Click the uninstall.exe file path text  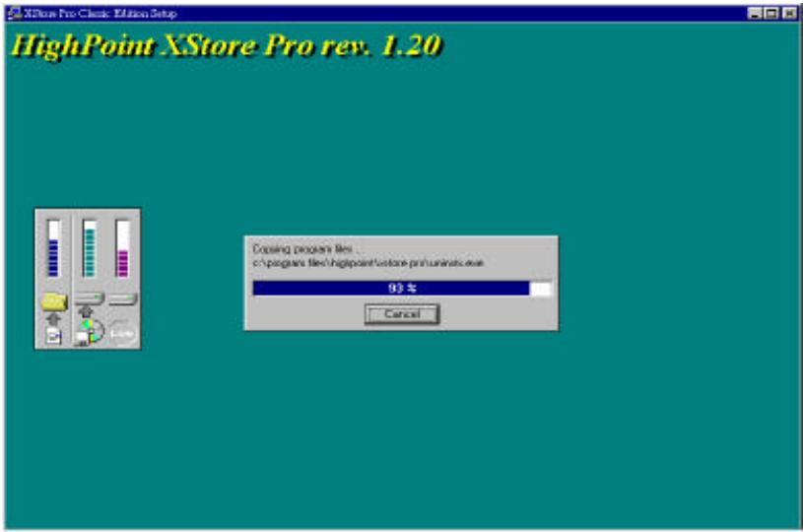(368, 263)
